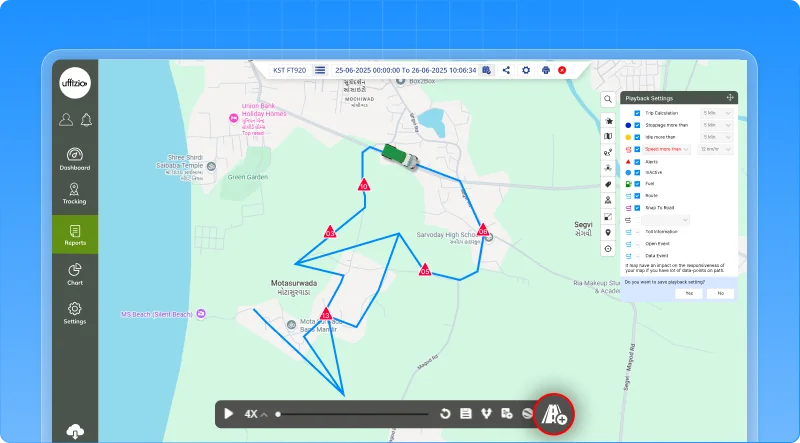Toggle the Trip Calculation checkbox
This screenshot has height=443, width=800.
(x=637, y=113)
